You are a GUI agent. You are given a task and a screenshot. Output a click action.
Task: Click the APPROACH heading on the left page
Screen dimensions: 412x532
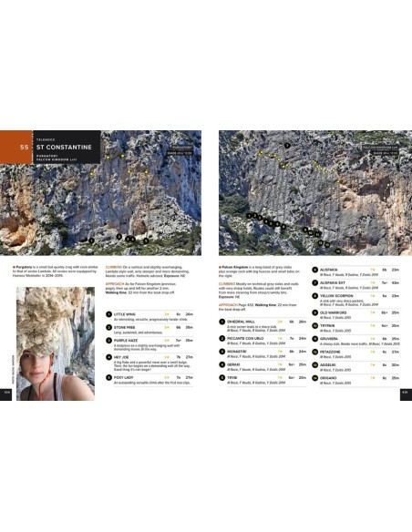tap(115, 284)
